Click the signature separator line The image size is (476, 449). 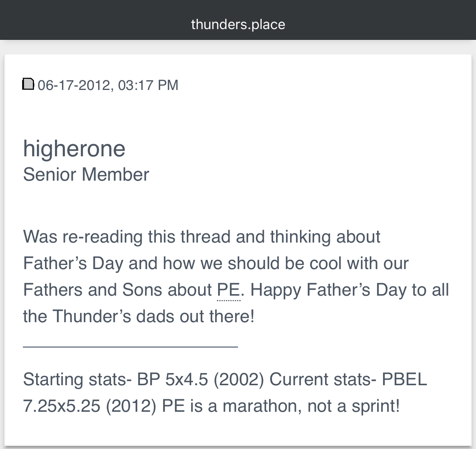click(x=130, y=347)
